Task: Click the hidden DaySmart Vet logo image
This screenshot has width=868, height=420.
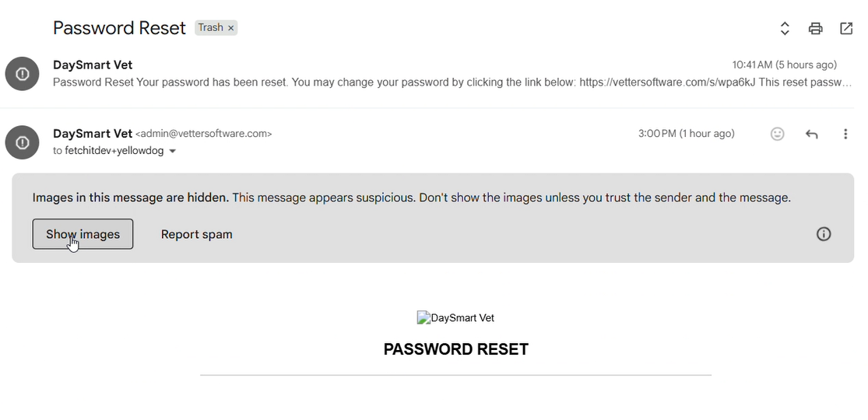Action: coord(455,317)
